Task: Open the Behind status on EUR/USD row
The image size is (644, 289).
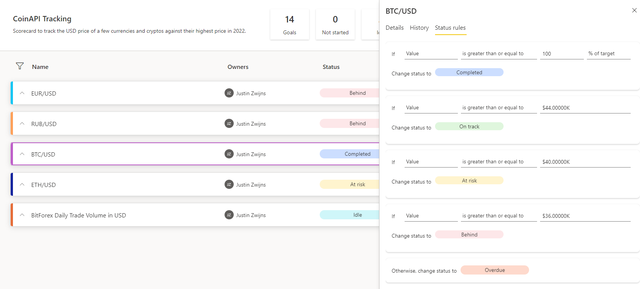Action: click(x=350, y=93)
